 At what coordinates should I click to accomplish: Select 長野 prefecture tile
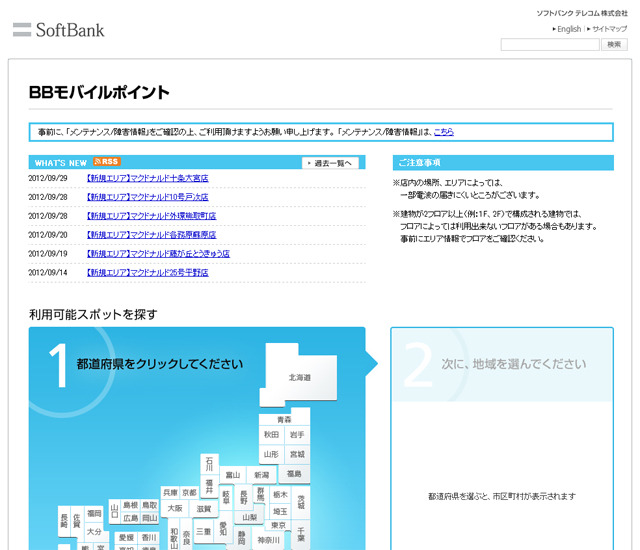click(x=244, y=497)
